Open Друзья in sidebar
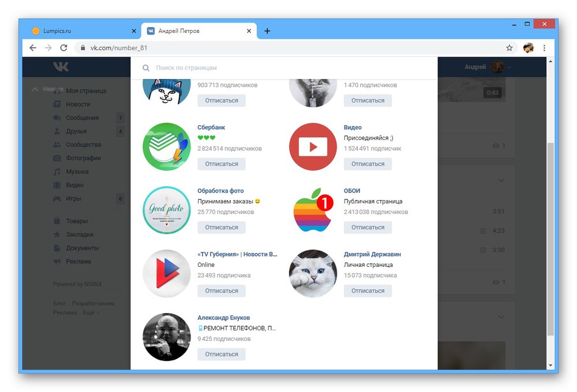 click(76, 131)
